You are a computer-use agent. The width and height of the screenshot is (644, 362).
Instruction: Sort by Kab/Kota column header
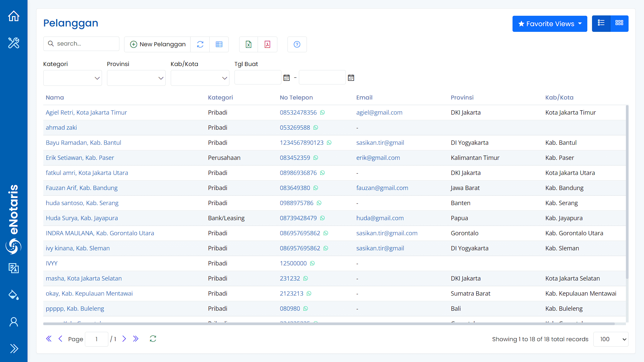click(x=559, y=98)
